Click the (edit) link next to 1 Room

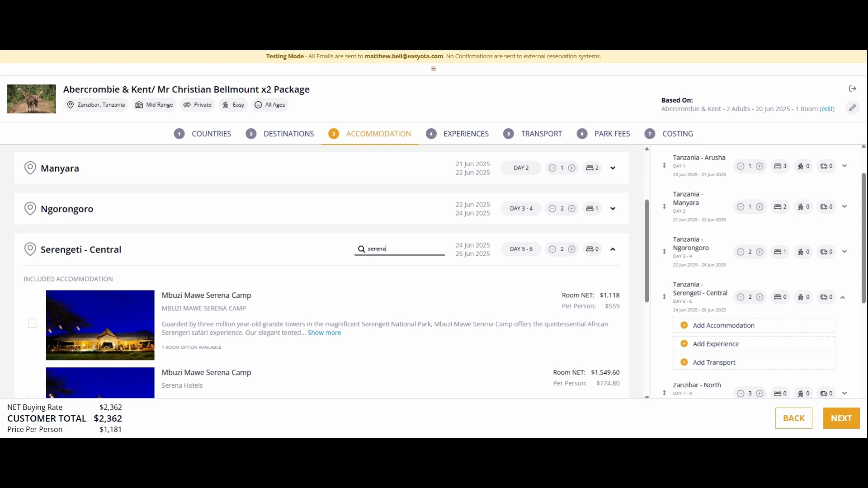(x=827, y=109)
